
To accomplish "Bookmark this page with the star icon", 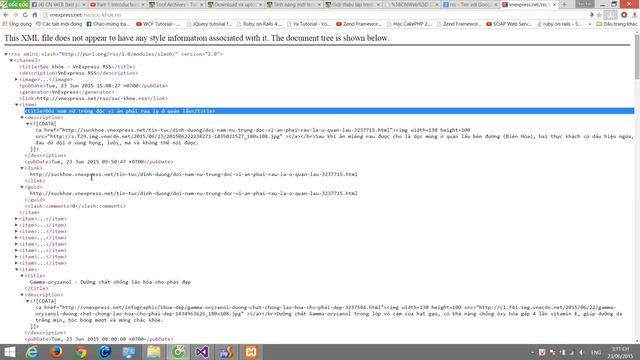I will (x=599, y=15).
